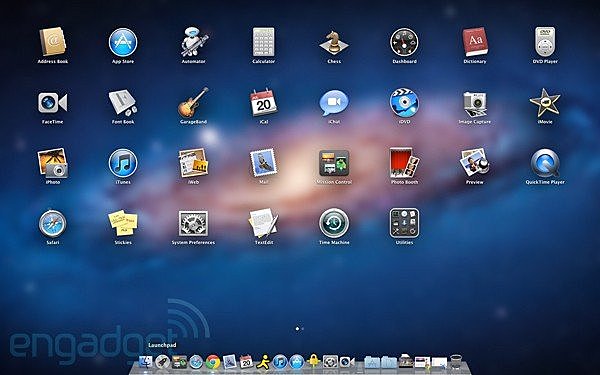Expand the Utilities folder

pos(404,223)
